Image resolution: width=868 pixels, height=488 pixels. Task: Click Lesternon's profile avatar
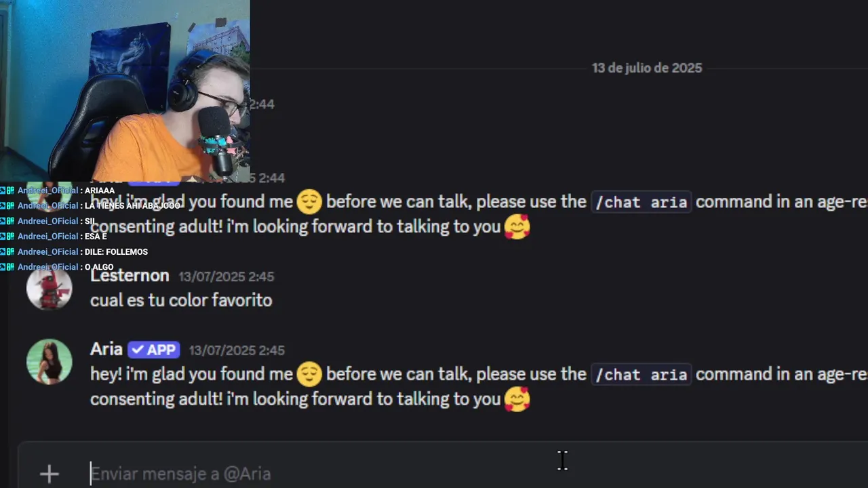coord(49,288)
